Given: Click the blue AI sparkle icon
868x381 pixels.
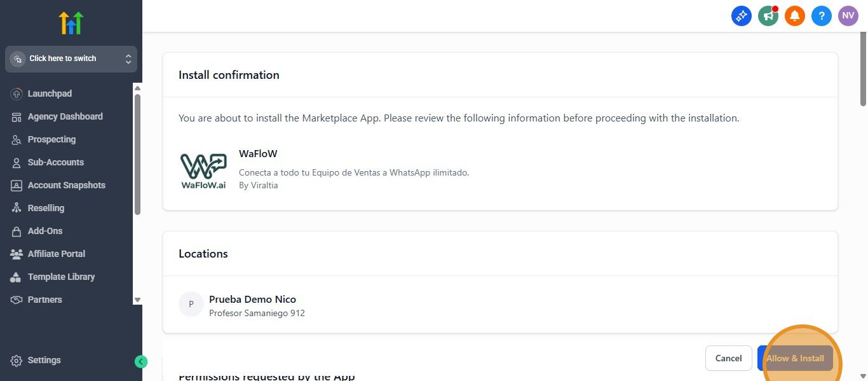Looking at the screenshot, I should point(742,16).
